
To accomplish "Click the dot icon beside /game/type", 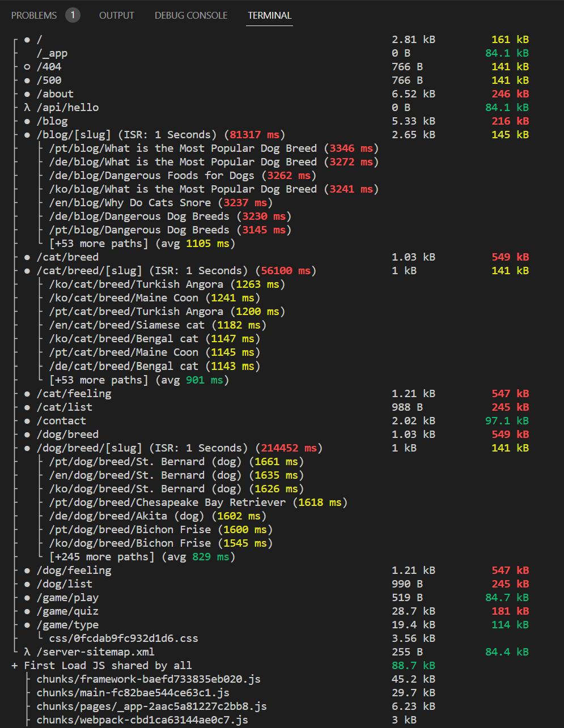I will 27,624.
